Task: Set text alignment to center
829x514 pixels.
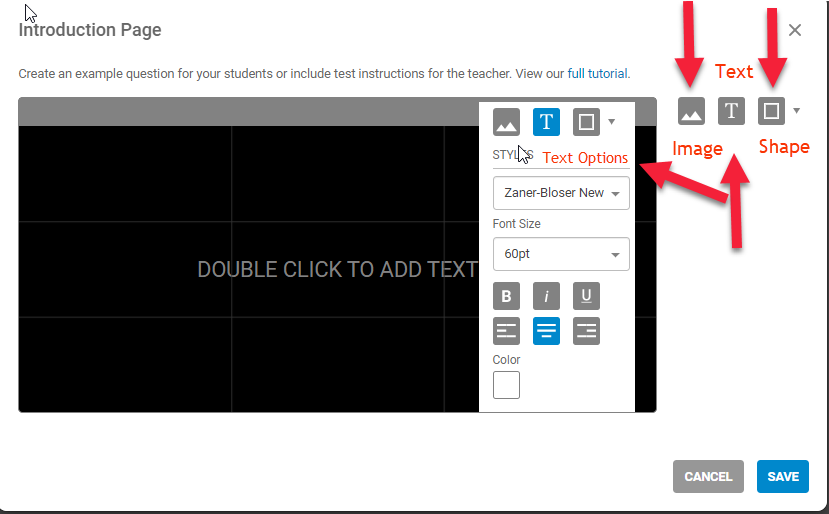Action: pos(546,331)
